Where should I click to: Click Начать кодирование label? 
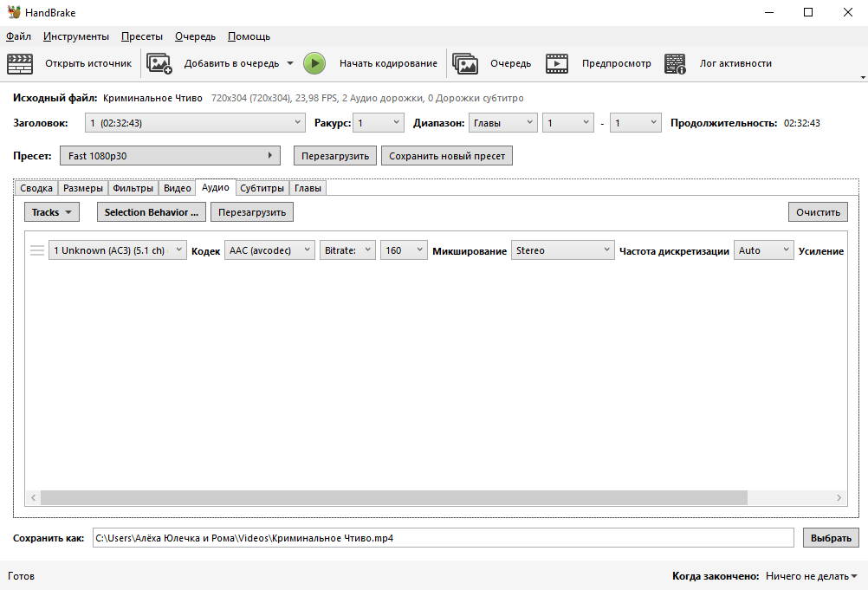[388, 63]
